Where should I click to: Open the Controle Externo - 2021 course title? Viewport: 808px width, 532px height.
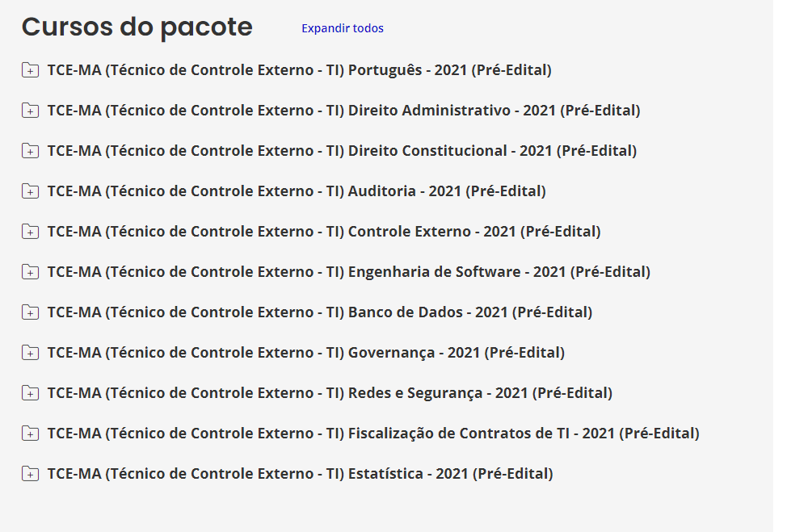324,232
